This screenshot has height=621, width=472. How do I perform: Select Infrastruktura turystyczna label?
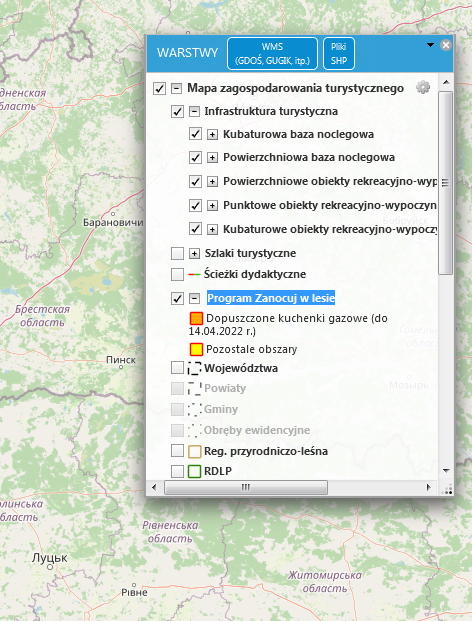tap(271, 111)
